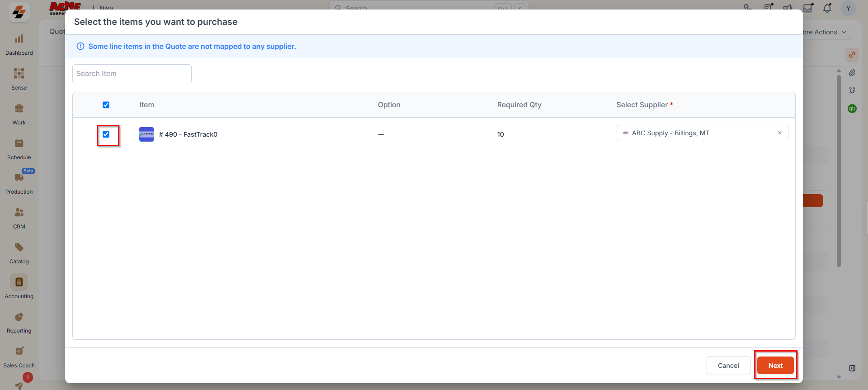The height and width of the screenshot is (390, 868).
Task: Click the Required Qty column header
Action: (519, 105)
